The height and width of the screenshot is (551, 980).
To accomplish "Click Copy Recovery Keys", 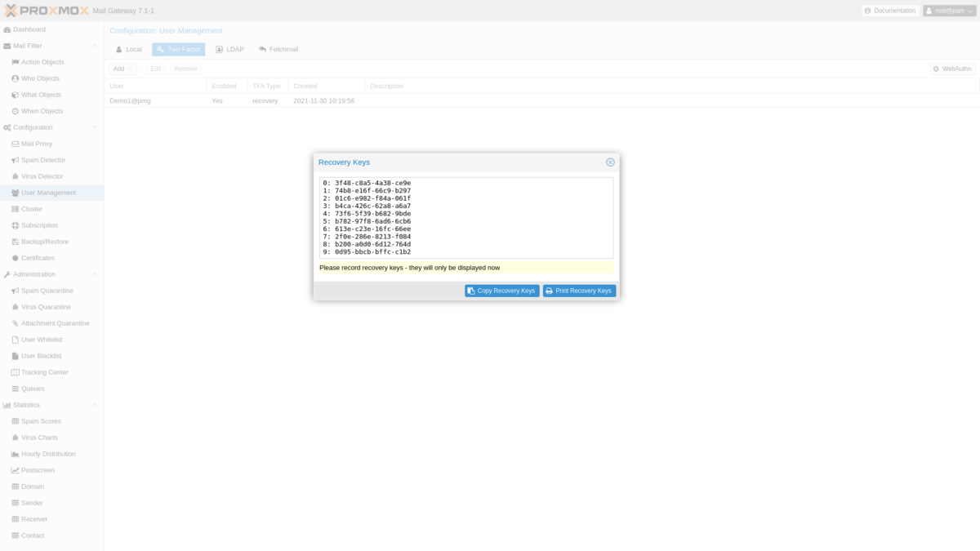I will tap(501, 290).
